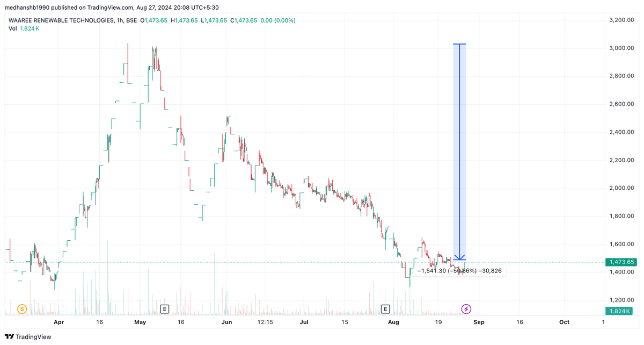644x345 pixels.
Task: Click the May label on time axis
Action: pos(140,322)
